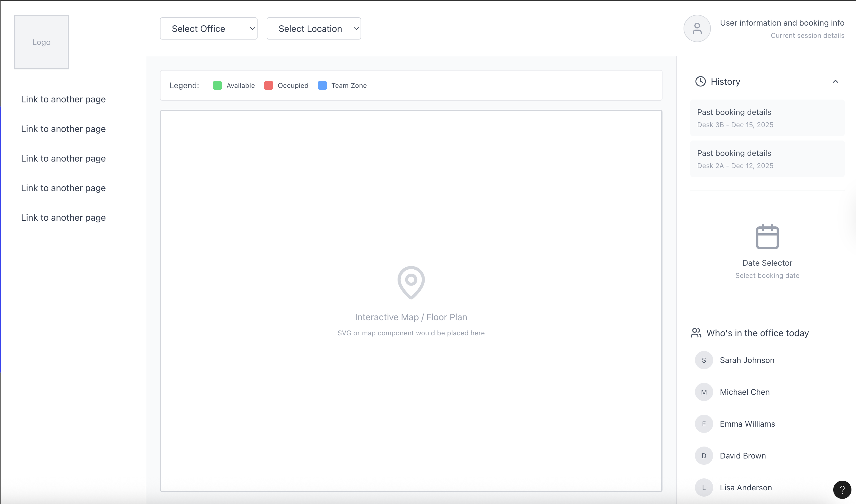Click the Date Selector calendar icon
This screenshot has height=504, width=856.
click(767, 237)
